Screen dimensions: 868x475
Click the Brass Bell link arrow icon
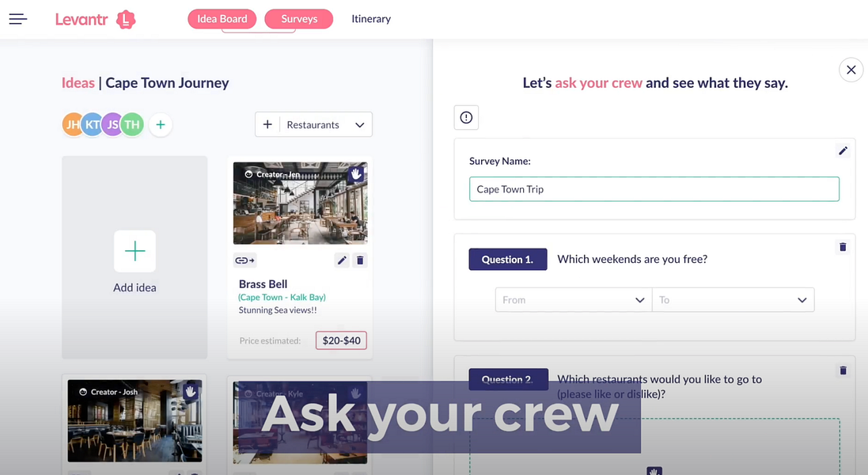[244, 260]
